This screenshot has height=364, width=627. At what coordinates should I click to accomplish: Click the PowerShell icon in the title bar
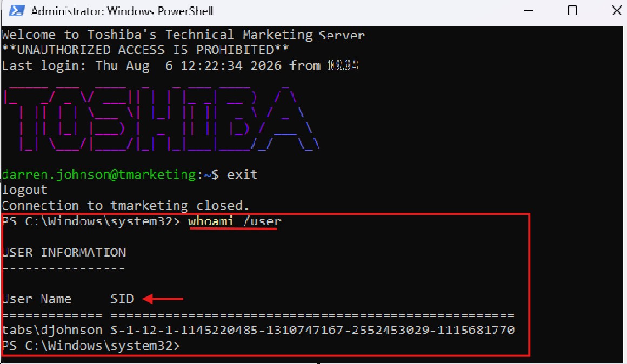click(x=17, y=11)
